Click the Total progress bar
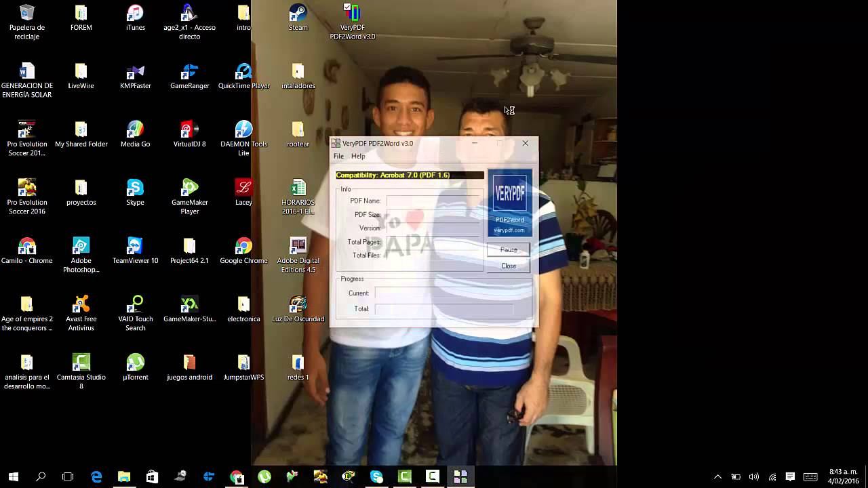Viewport: 868px width, 488px height. pyautogui.click(x=444, y=309)
